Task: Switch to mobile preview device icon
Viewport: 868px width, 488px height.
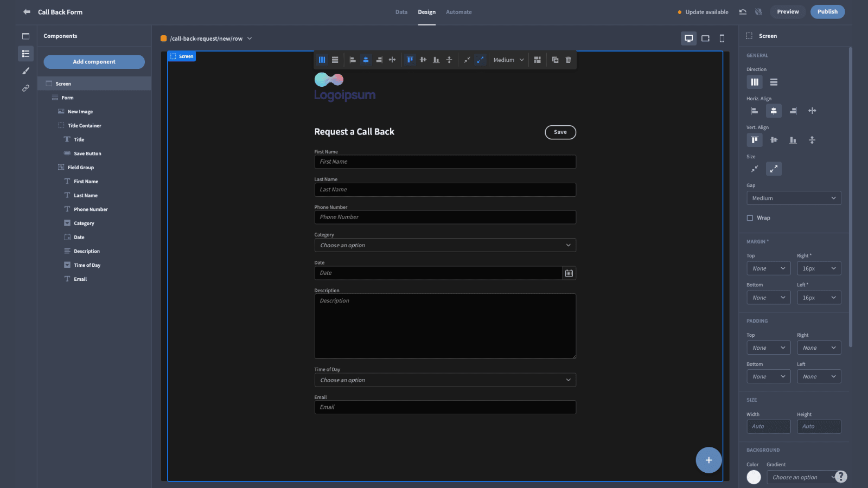Action: click(722, 38)
